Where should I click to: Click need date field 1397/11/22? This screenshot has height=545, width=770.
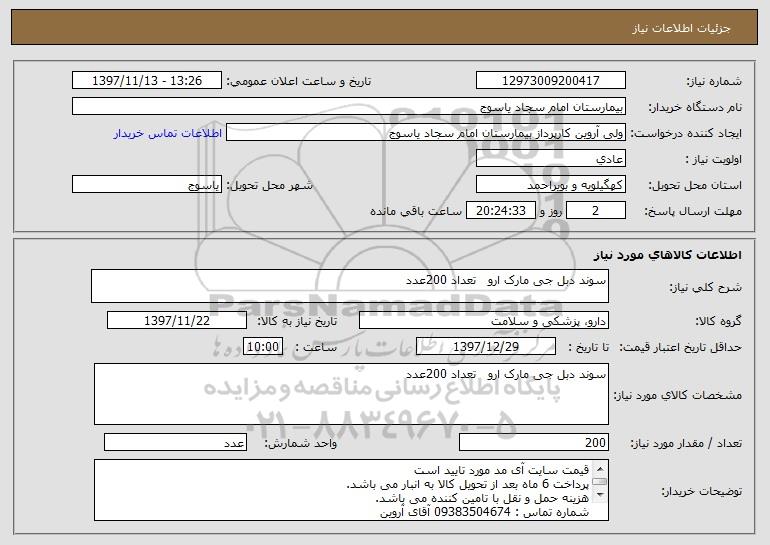[177, 321]
